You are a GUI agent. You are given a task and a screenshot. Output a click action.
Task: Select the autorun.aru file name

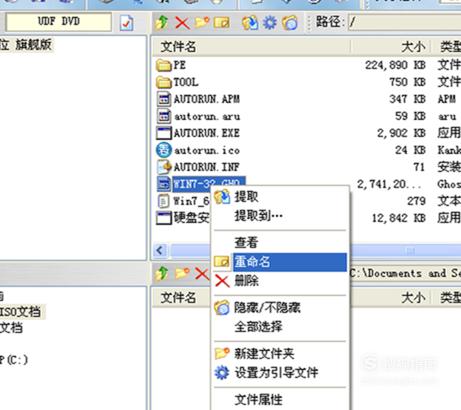(x=207, y=116)
